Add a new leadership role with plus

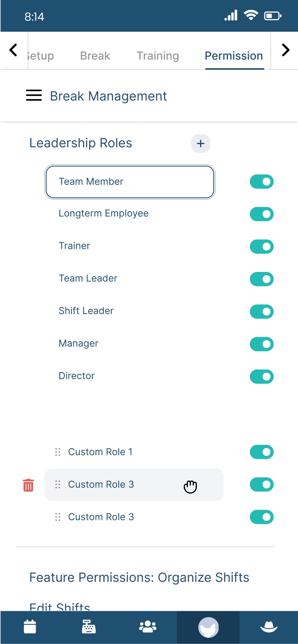[x=201, y=143]
